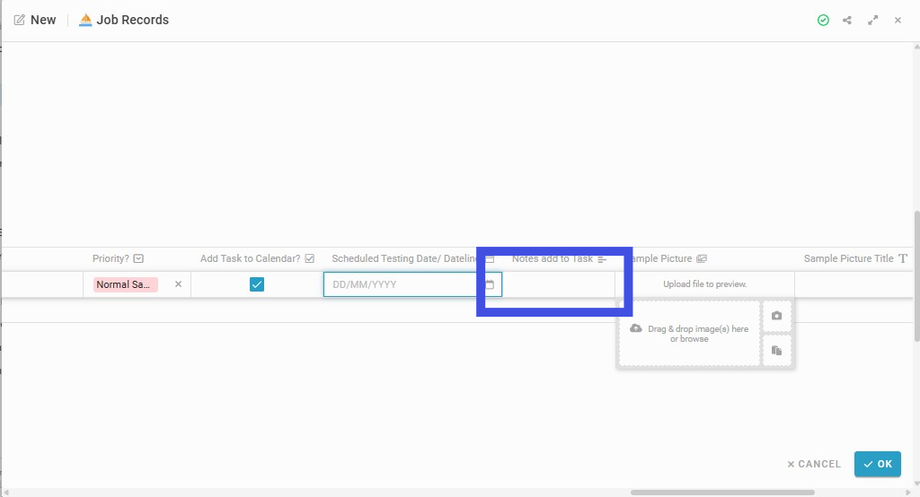Click the Sample Picture Title cell
Image resolution: width=920 pixels, height=497 pixels.
[x=854, y=285]
